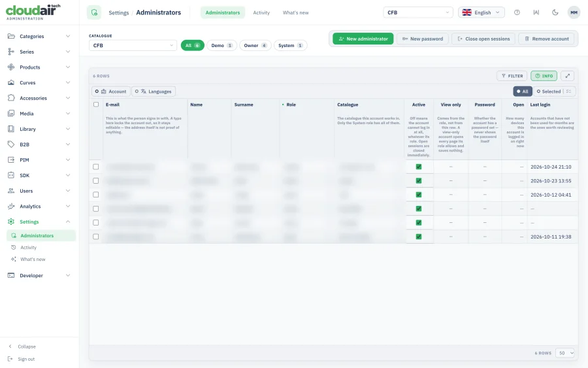Screen dimensions: 588x368
Task: Click the B2B tag icon in sidebar
Action: [x=11, y=144]
